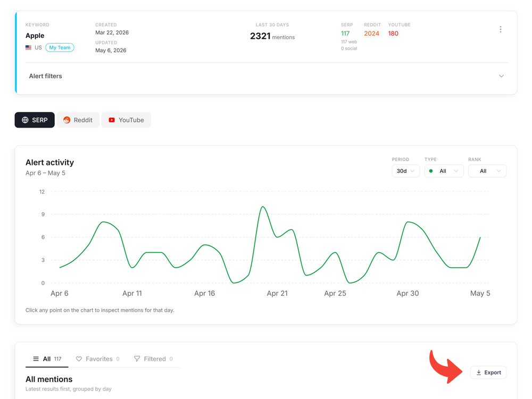Click the 0 social sub-count

click(x=349, y=48)
